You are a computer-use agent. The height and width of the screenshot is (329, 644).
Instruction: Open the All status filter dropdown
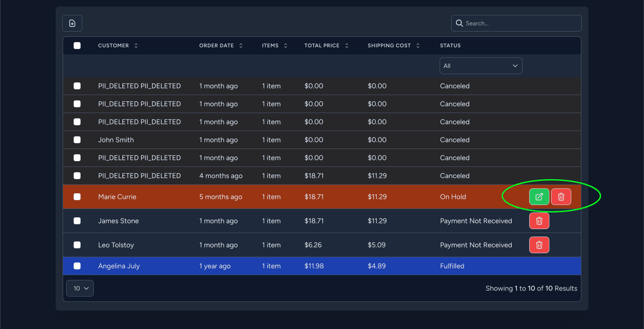(x=481, y=65)
